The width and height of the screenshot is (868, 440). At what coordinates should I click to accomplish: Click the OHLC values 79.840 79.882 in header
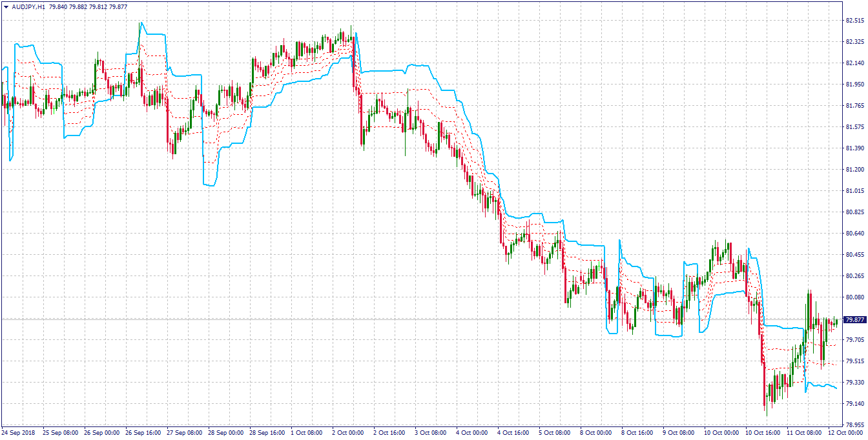tap(70, 6)
